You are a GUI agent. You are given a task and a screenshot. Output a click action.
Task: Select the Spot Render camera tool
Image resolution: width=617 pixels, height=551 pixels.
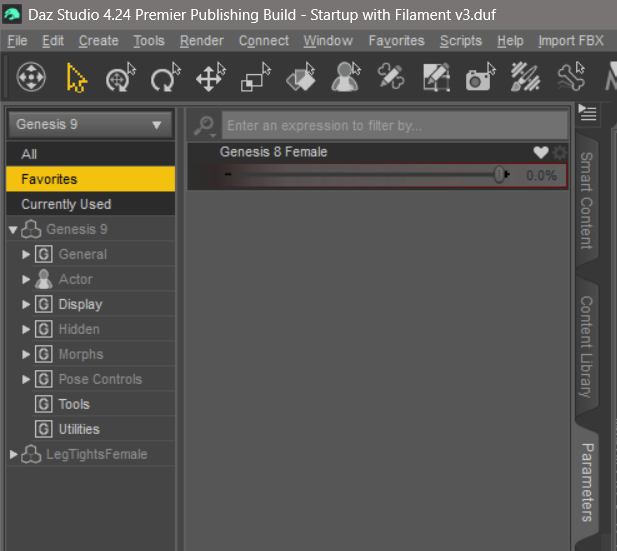480,77
